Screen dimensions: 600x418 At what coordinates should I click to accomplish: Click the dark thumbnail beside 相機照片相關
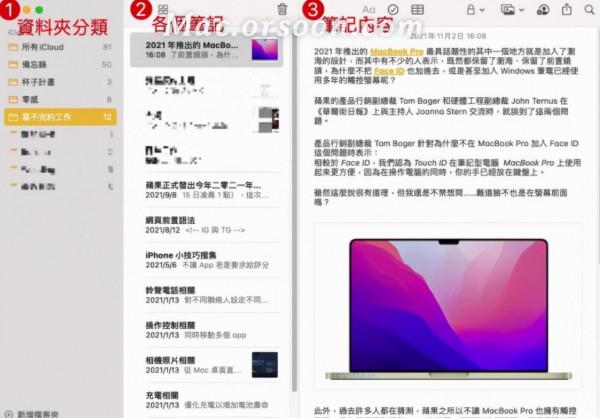265,365
